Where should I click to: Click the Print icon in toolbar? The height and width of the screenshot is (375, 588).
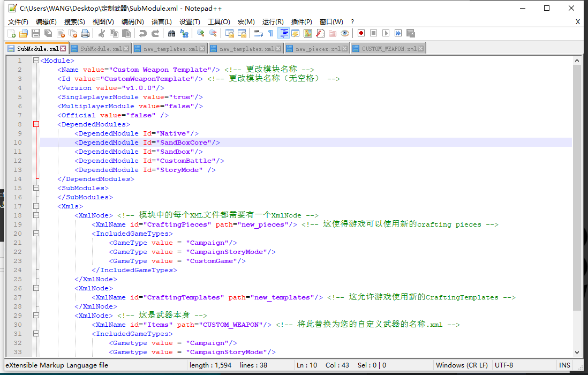point(85,33)
